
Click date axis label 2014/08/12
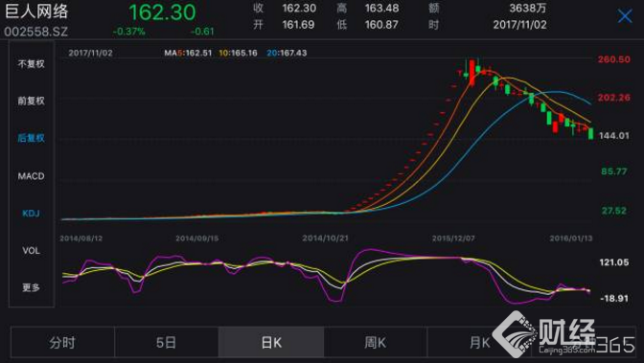(x=80, y=238)
